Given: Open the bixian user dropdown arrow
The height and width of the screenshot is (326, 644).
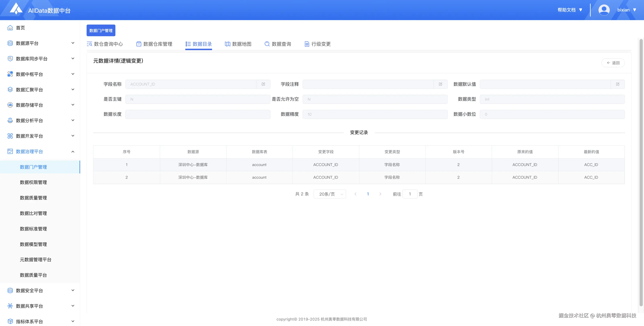Looking at the screenshot, I should pyautogui.click(x=635, y=10).
